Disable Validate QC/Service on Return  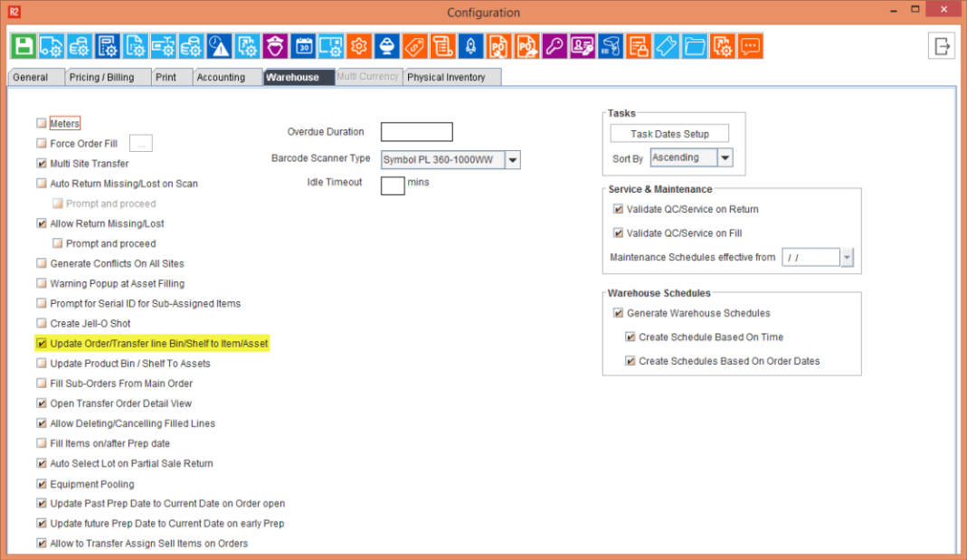pyautogui.click(x=619, y=209)
